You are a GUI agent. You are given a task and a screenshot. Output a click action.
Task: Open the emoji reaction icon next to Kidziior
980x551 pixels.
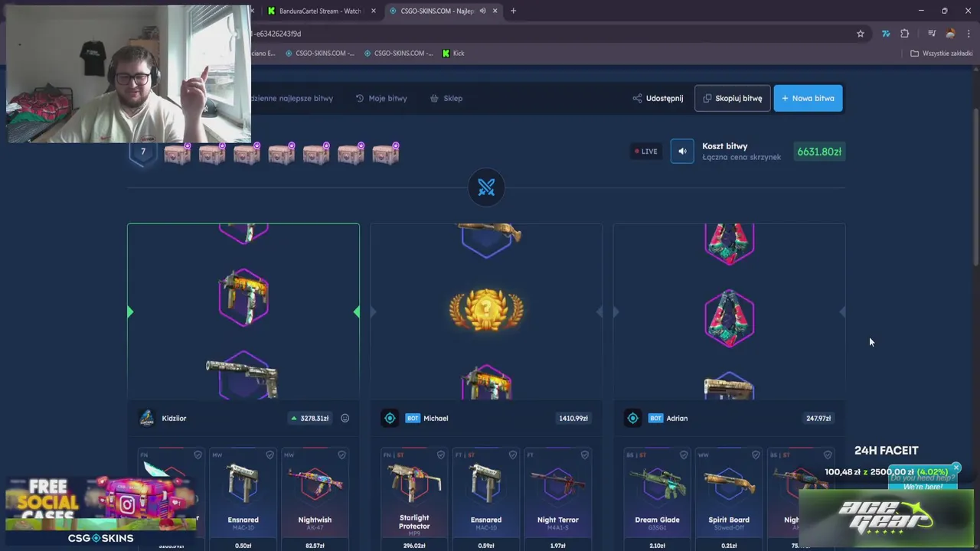pyautogui.click(x=345, y=418)
